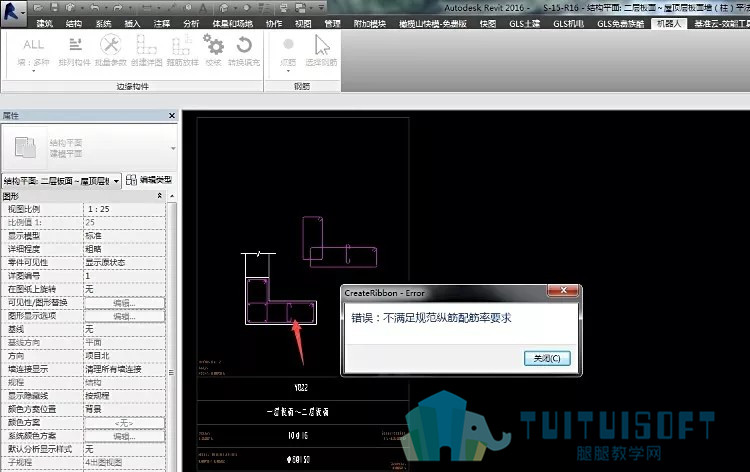Click the 零件可见性 value 显示原状态

tap(124, 263)
